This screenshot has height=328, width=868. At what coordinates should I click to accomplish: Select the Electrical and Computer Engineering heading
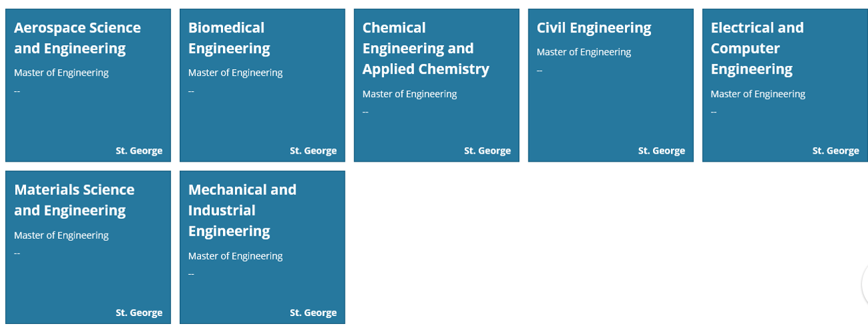pos(757,49)
